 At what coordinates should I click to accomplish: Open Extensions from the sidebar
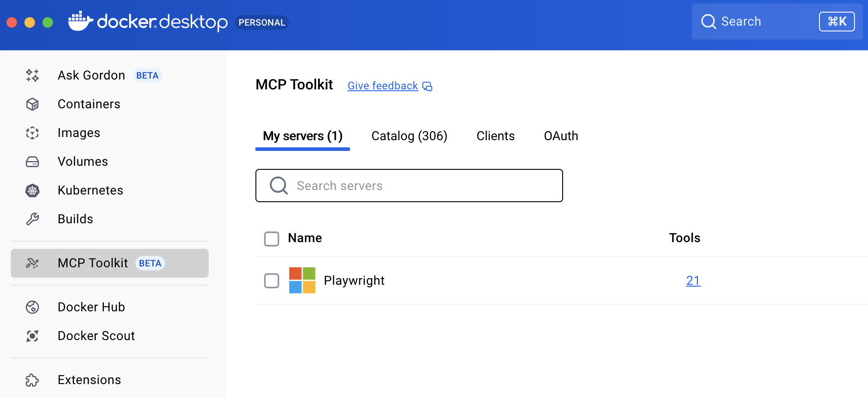(x=110, y=380)
